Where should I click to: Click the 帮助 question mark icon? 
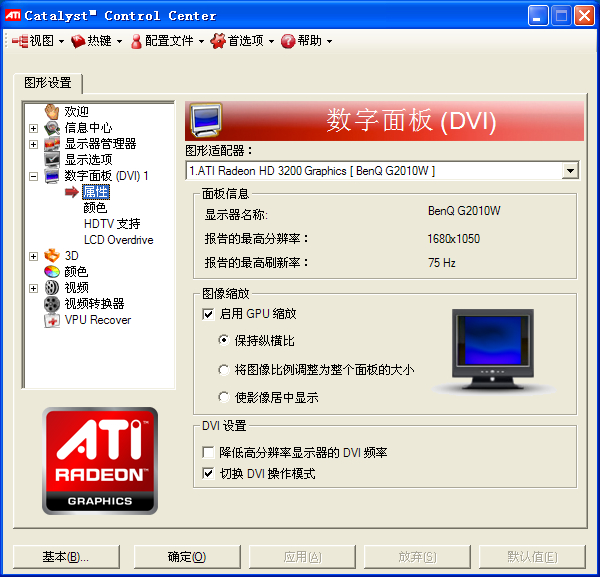288,41
